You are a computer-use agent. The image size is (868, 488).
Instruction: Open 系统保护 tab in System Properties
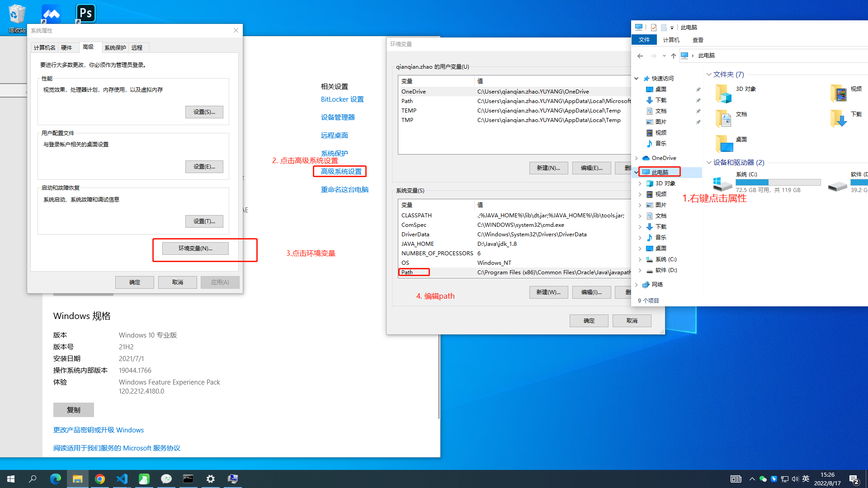pyautogui.click(x=115, y=47)
